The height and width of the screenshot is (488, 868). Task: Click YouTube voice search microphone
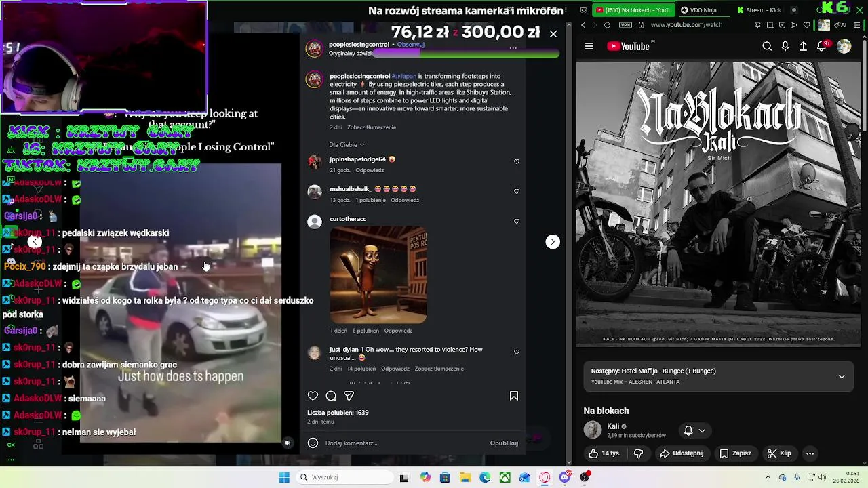pyautogui.click(x=785, y=46)
